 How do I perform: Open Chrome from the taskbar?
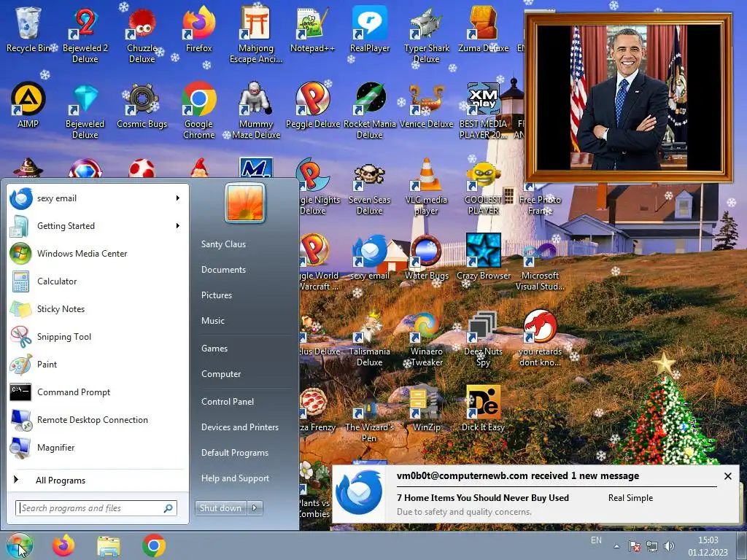154,545
